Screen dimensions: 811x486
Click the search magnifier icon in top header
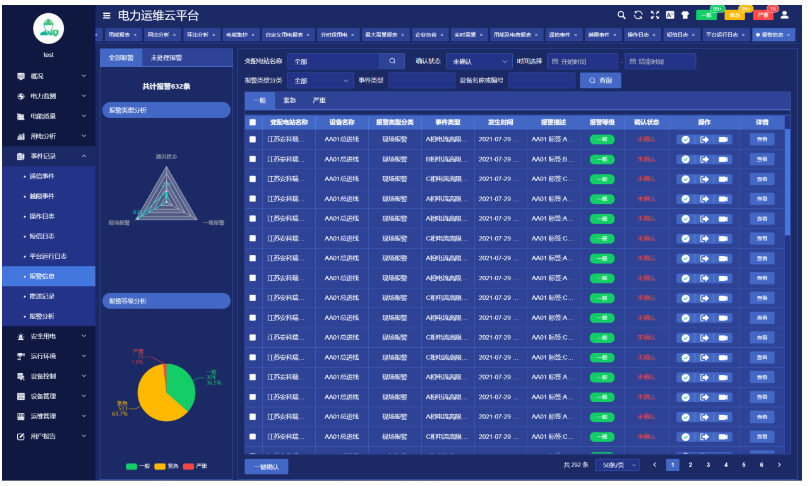point(621,15)
